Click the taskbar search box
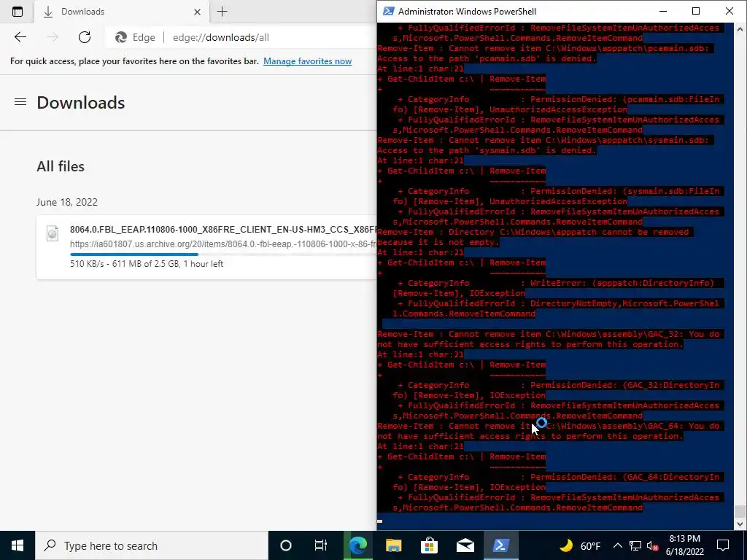The height and width of the screenshot is (560, 747). click(x=152, y=545)
